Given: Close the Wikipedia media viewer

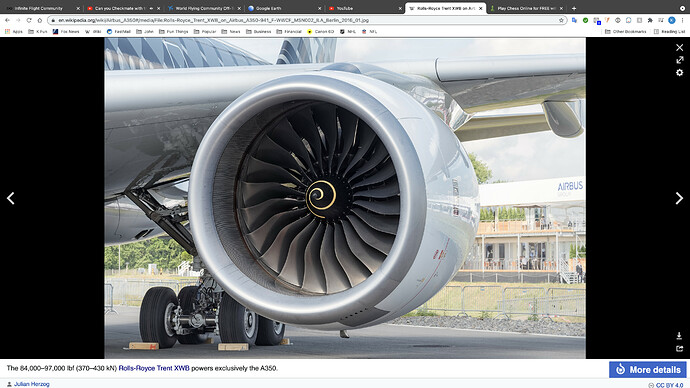Looking at the screenshot, I should (x=679, y=48).
